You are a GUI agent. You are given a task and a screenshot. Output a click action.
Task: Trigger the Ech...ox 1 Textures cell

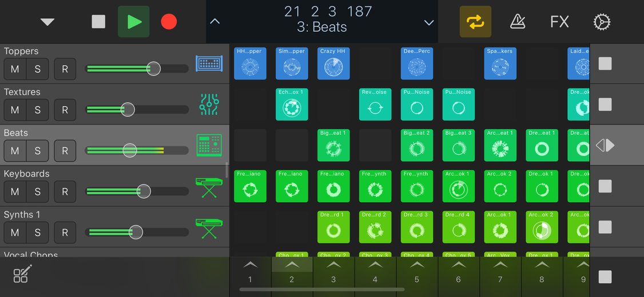[x=292, y=104]
